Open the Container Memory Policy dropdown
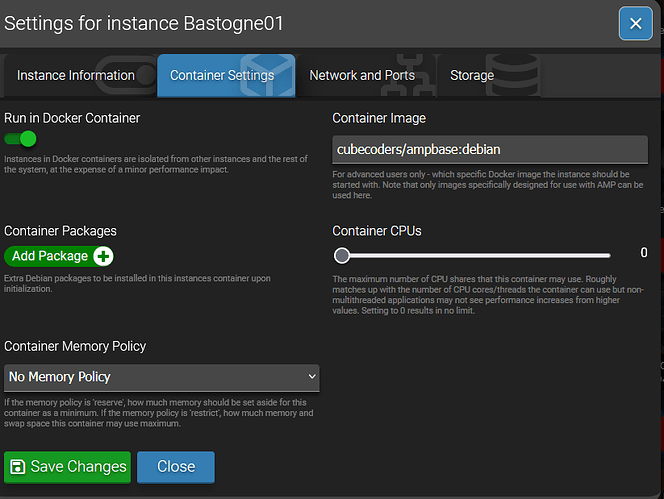The width and height of the screenshot is (664, 499). (x=161, y=377)
